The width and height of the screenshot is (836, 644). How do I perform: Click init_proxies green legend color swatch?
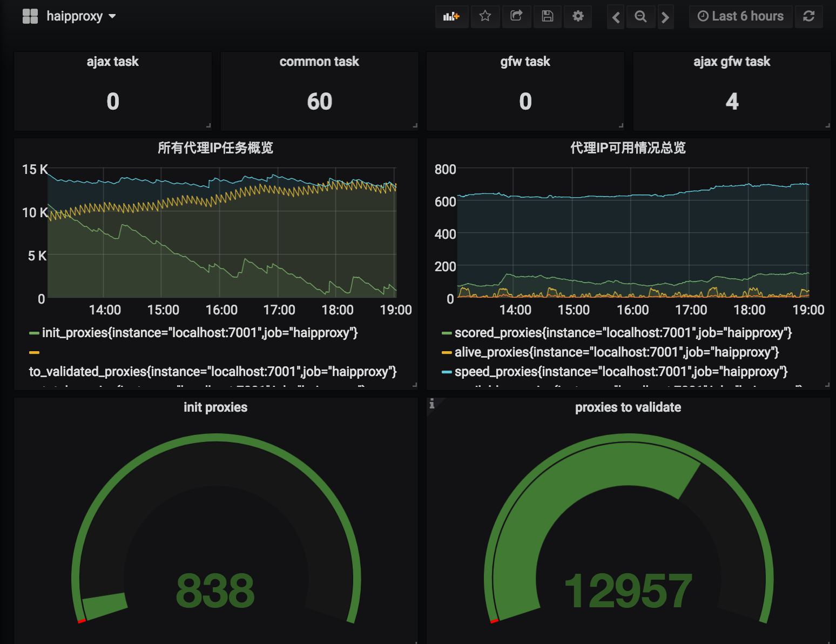point(34,333)
